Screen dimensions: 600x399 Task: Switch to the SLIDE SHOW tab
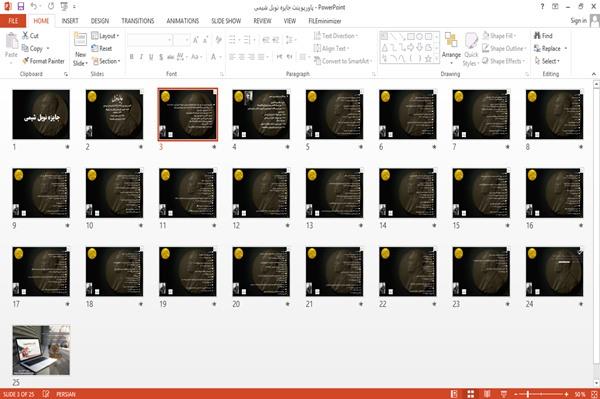[x=226, y=21]
